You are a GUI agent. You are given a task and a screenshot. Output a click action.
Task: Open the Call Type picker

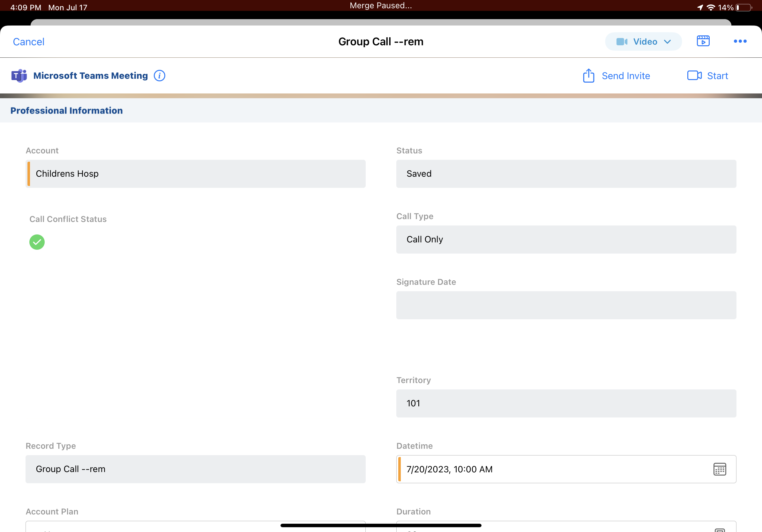coord(566,240)
